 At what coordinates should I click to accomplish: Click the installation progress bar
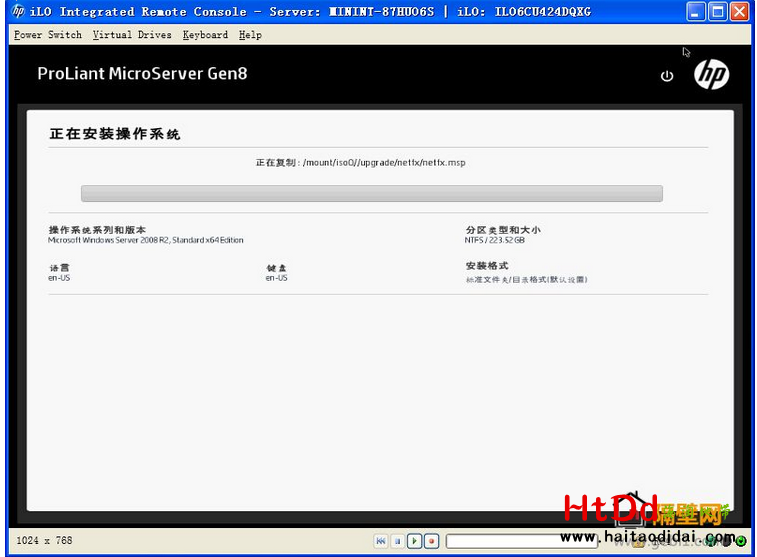pos(372,193)
